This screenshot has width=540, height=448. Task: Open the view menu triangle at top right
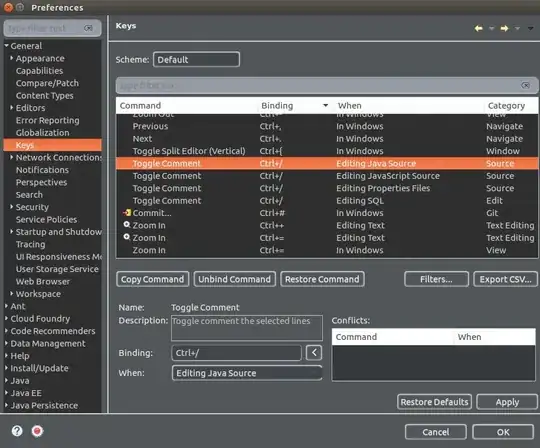[531, 28]
